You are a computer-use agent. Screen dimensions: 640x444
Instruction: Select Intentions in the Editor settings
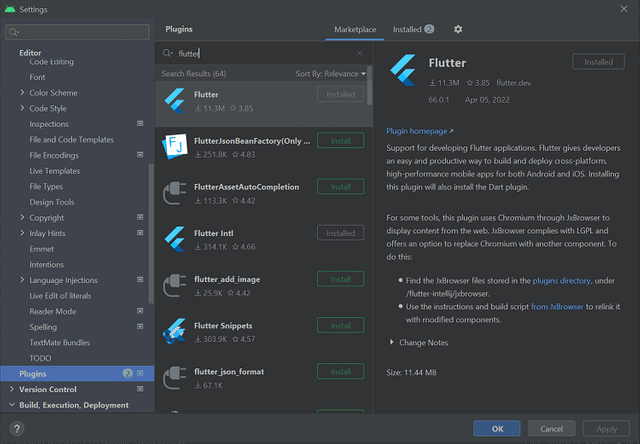[47, 265]
